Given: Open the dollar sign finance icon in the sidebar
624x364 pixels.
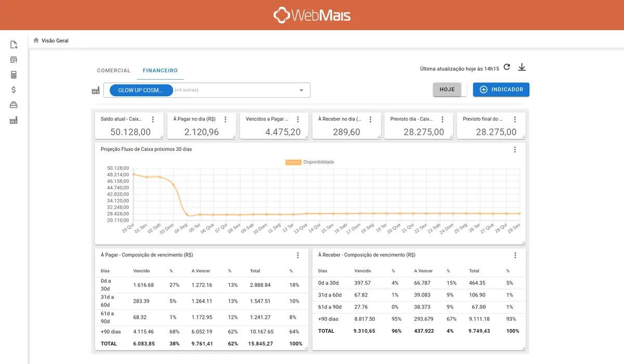Looking at the screenshot, I should [14, 88].
